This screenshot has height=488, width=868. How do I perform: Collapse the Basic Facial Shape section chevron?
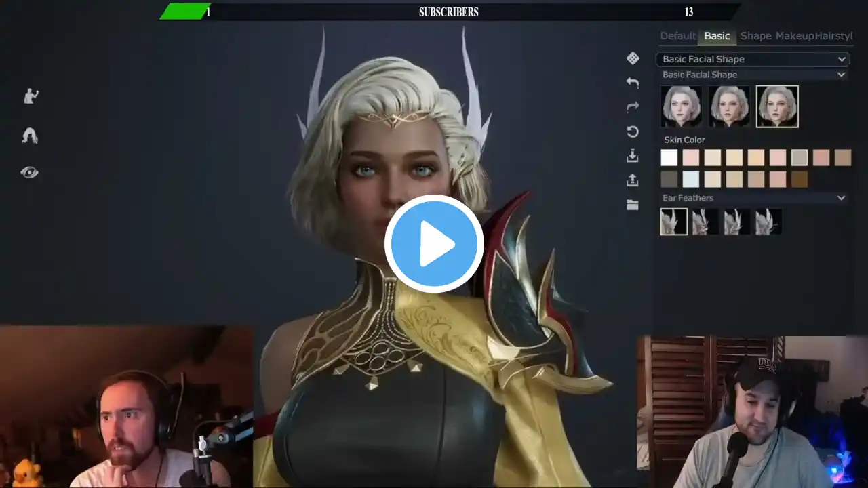(841, 75)
